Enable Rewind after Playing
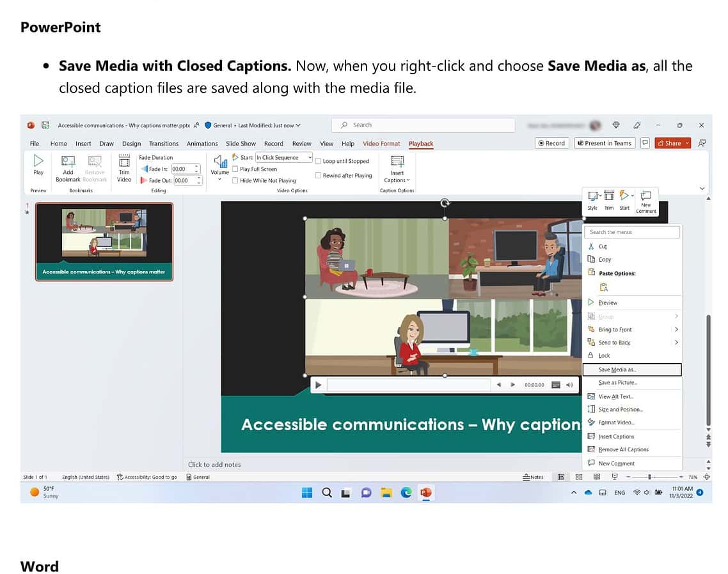Screen dimensions: 728x574 [x=318, y=175]
